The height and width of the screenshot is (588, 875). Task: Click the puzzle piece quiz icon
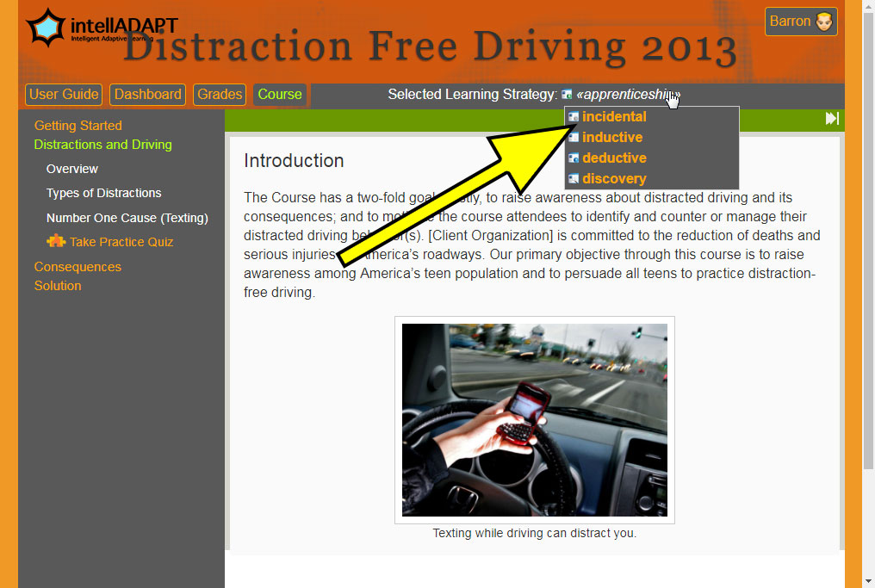(x=56, y=241)
